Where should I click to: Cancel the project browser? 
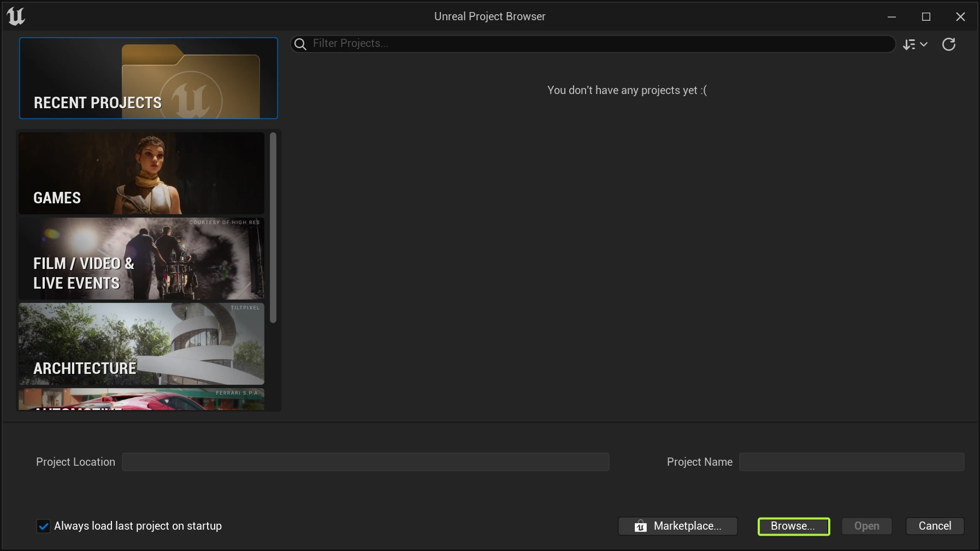pos(935,526)
